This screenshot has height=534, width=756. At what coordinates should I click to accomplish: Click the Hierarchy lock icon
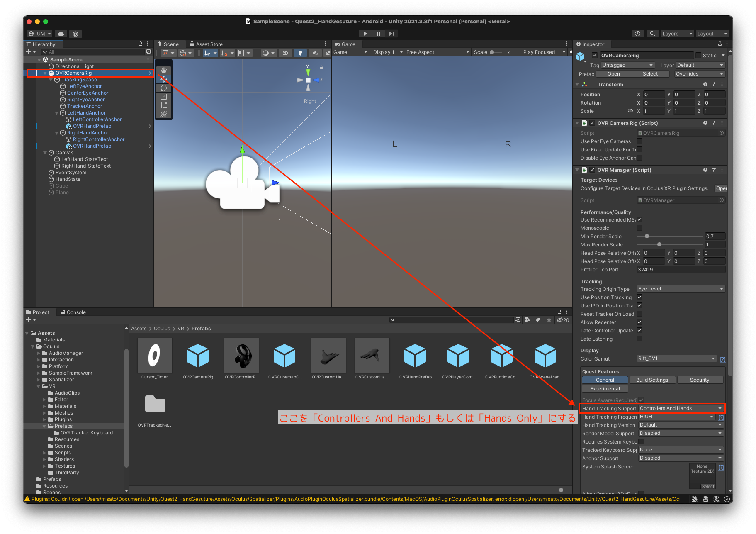pyautogui.click(x=141, y=44)
